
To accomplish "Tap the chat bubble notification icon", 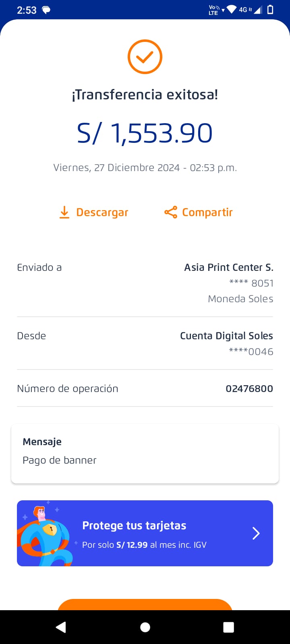I will pos(46,10).
